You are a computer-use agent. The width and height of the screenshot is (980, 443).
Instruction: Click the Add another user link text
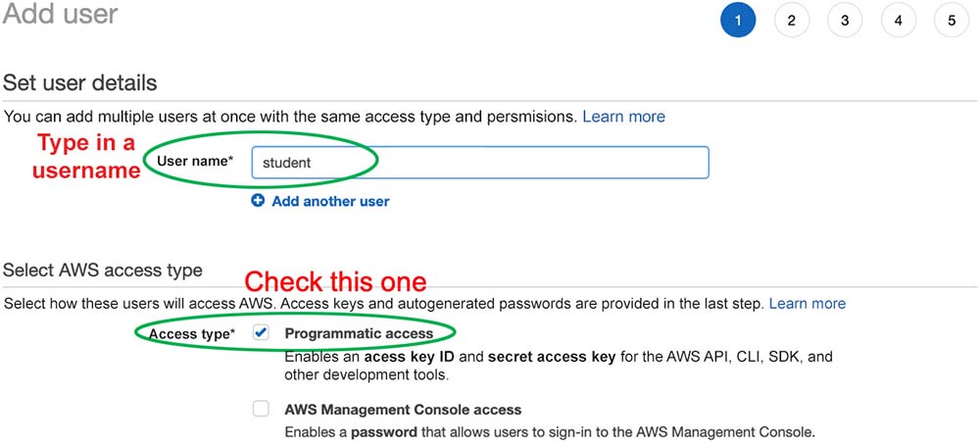[x=330, y=201]
